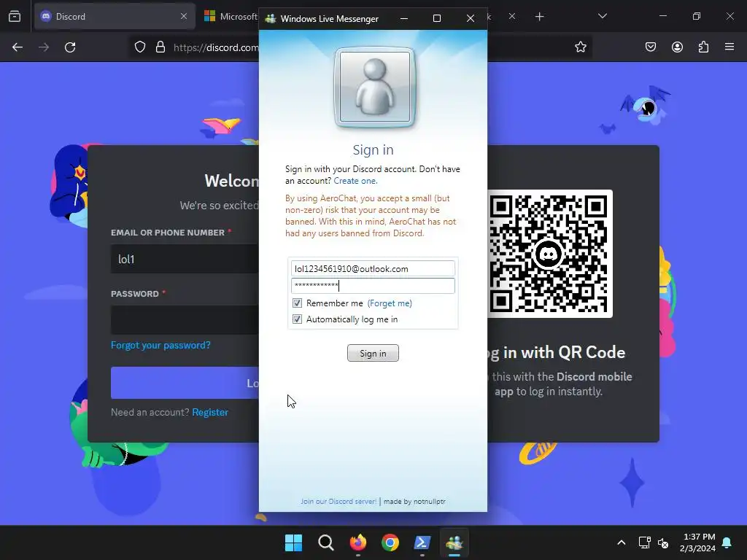Reload the Discord page

(x=70, y=47)
